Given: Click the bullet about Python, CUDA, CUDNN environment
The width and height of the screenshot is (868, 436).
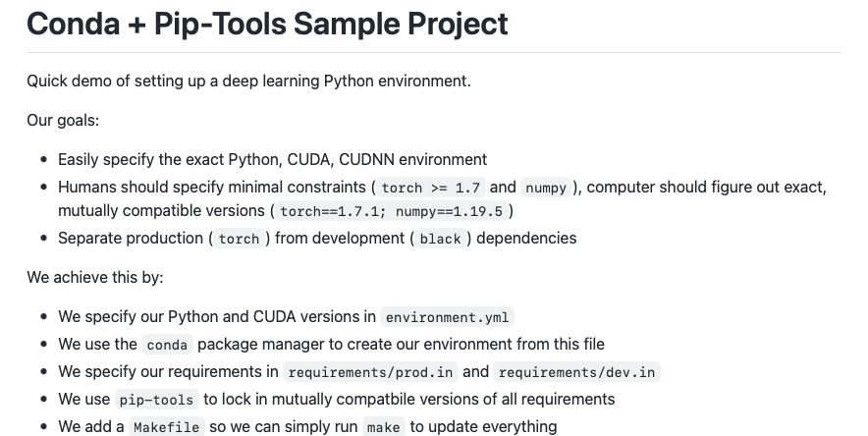Looking at the screenshot, I should tap(272, 159).
